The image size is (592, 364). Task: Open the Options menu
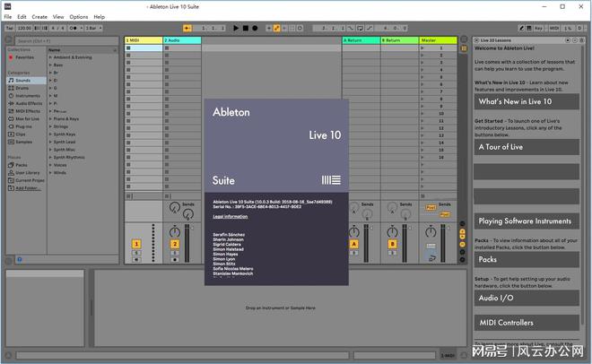79,17
